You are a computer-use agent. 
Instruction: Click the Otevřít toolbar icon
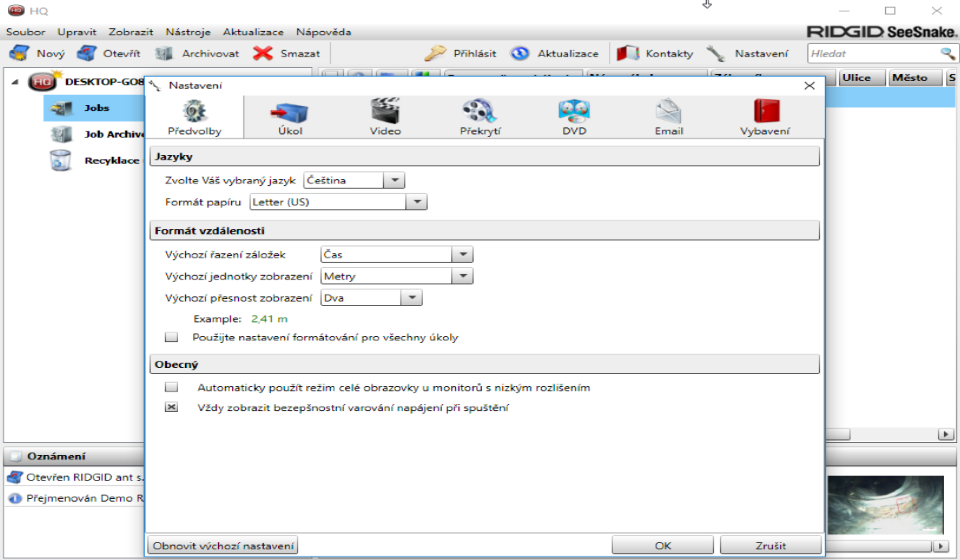[86, 53]
